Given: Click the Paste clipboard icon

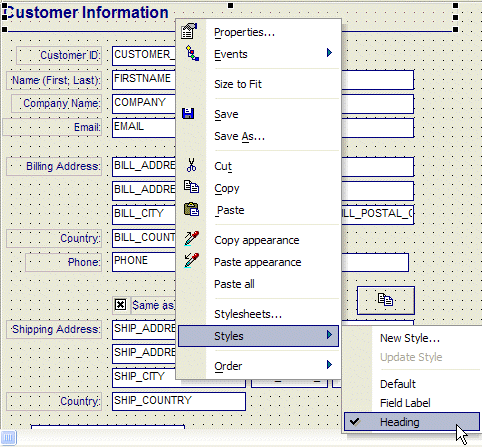Looking at the screenshot, I should click(191, 209).
